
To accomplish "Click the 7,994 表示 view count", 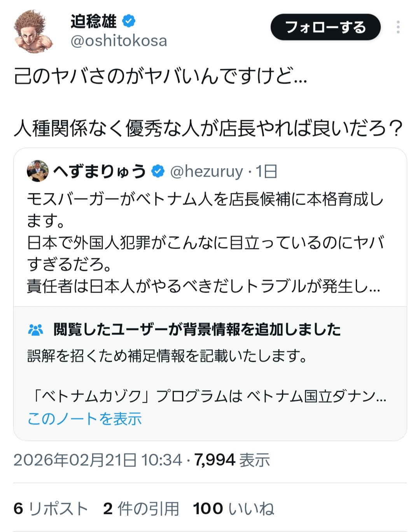I will click(232, 460).
